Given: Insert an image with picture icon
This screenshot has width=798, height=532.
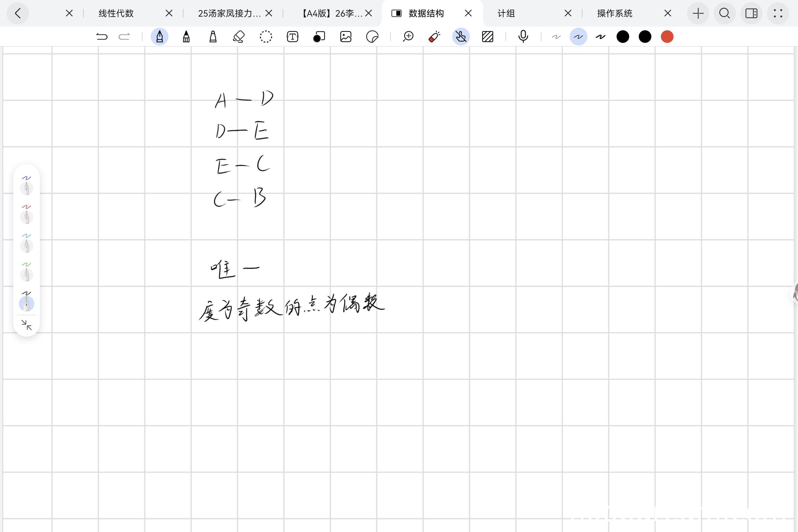Looking at the screenshot, I should (x=346, y=37).
